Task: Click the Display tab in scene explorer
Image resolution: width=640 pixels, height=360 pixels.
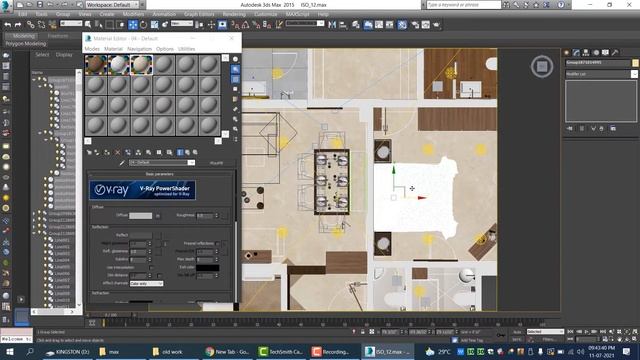Action: coord(64,55)
